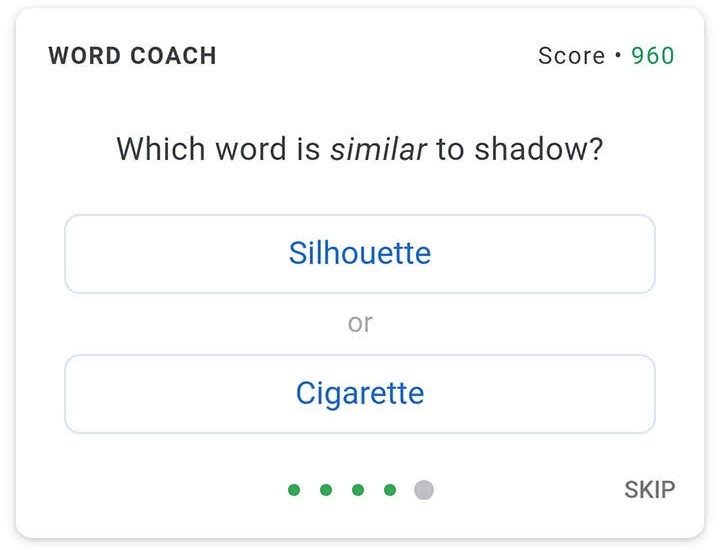Screen dimensions: 720x550
Task: Click the word 'is' before similar
Action: click(309, 150)
